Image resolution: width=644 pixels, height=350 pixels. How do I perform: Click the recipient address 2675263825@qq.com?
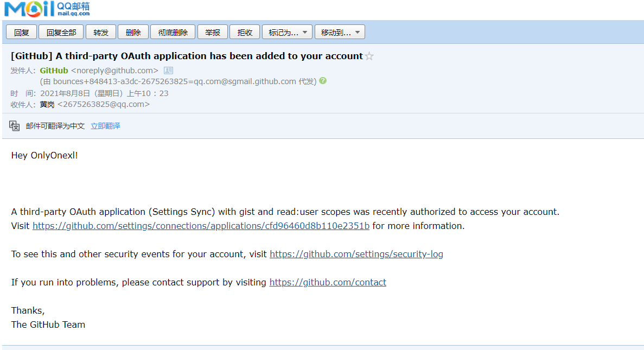[104, 104]
